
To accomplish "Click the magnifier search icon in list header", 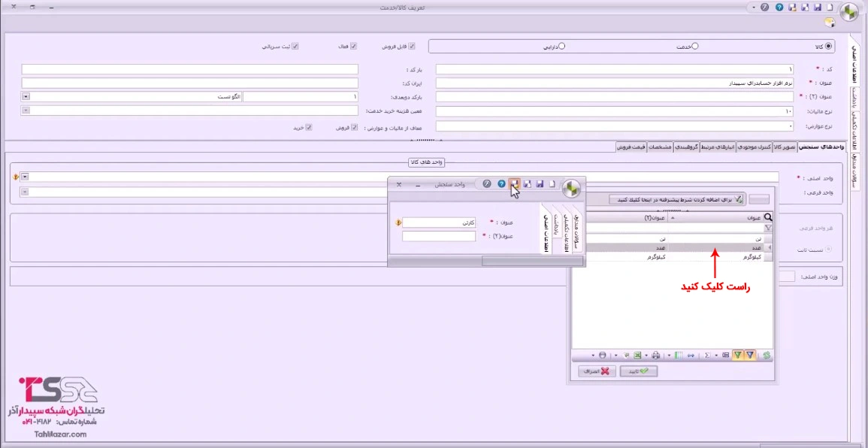I will tap(768, 218).
